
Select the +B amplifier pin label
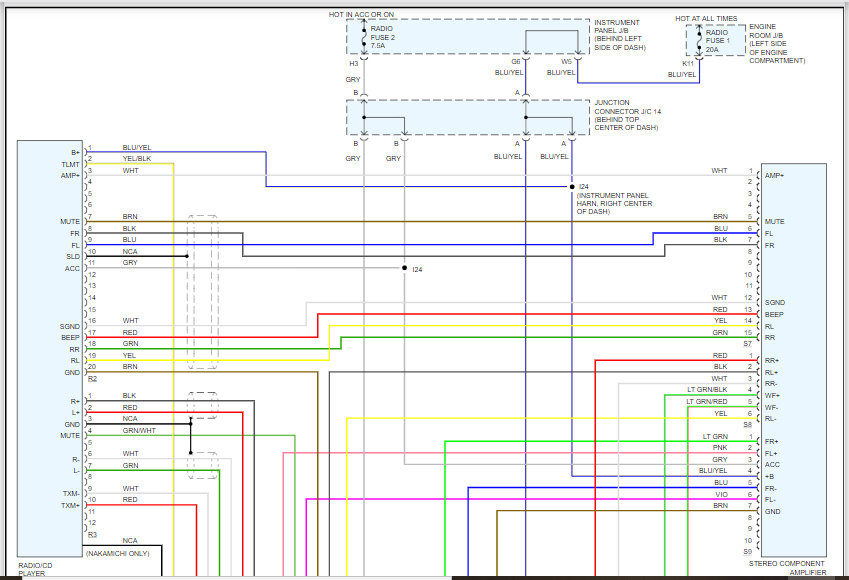(769, 477)
